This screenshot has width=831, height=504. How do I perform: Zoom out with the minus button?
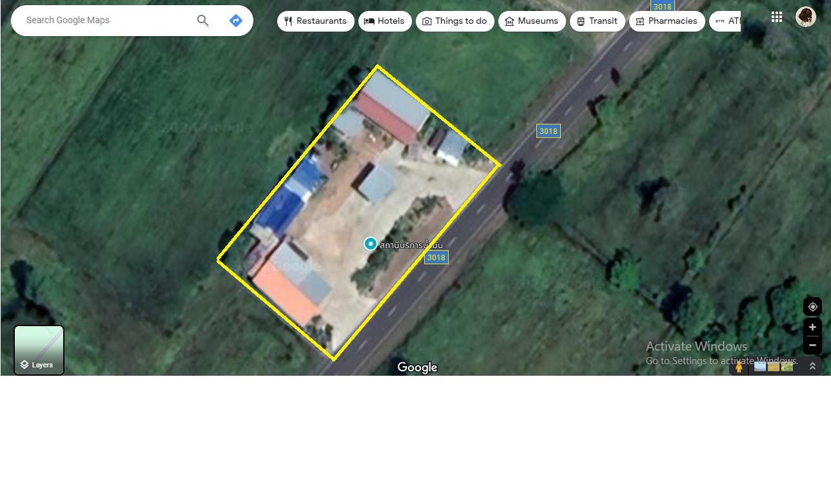(x=812, y=345)
